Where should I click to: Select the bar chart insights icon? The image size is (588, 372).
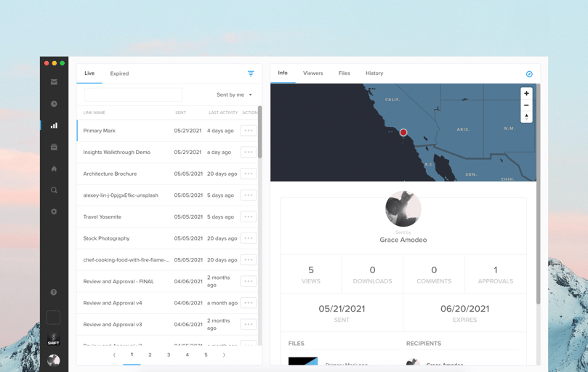pos(54,125)
